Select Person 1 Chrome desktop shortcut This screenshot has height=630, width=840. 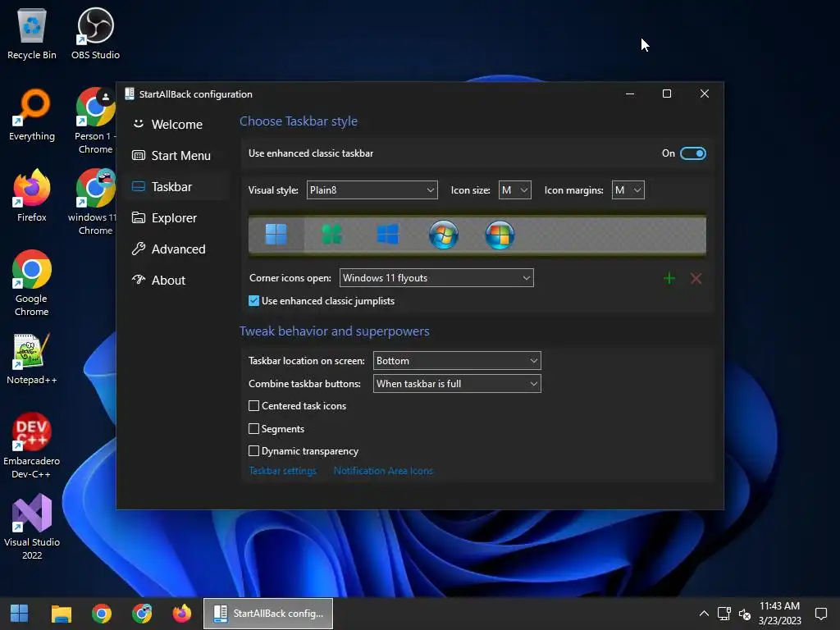pos(95,121)
